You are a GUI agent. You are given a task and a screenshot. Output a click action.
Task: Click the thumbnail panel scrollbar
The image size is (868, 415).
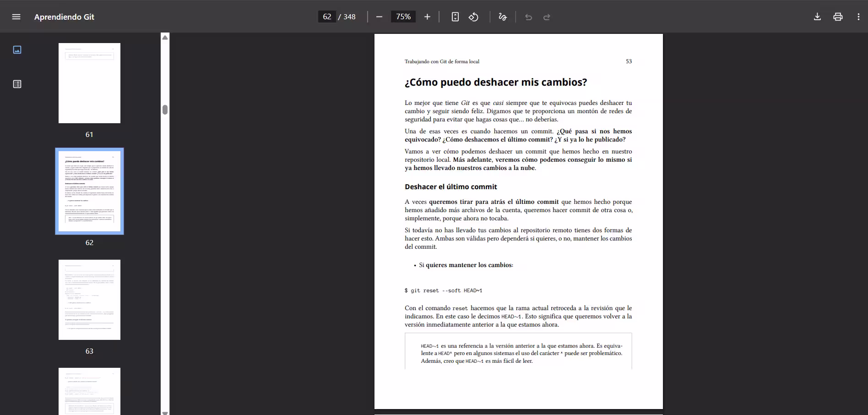coord(165,110)
